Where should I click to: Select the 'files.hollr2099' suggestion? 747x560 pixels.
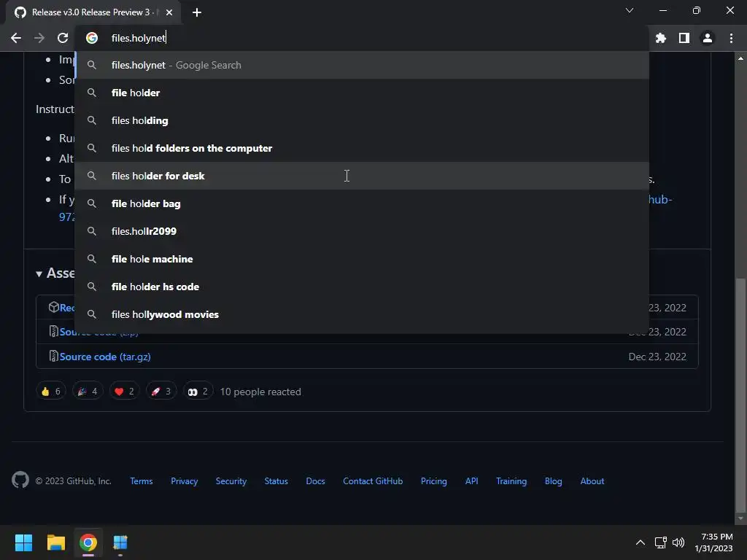pos(362,231)
